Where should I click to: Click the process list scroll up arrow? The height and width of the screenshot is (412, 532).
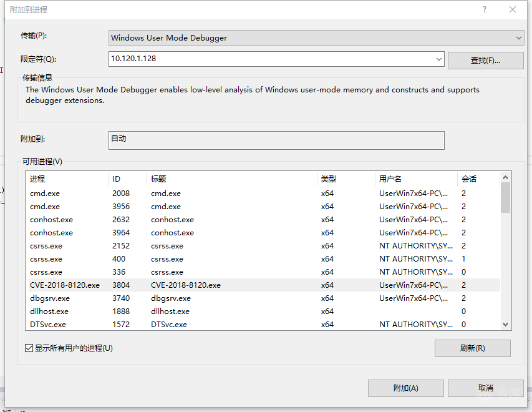click(505, 178)
